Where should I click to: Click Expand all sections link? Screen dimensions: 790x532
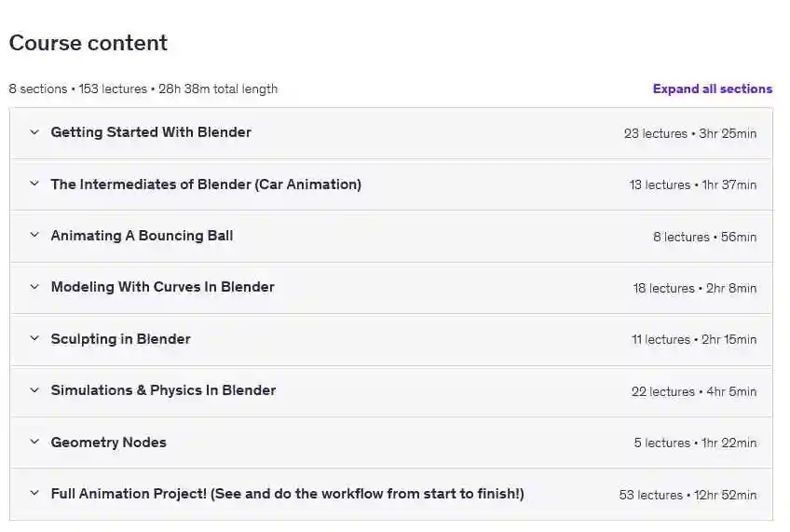[713, 89]
